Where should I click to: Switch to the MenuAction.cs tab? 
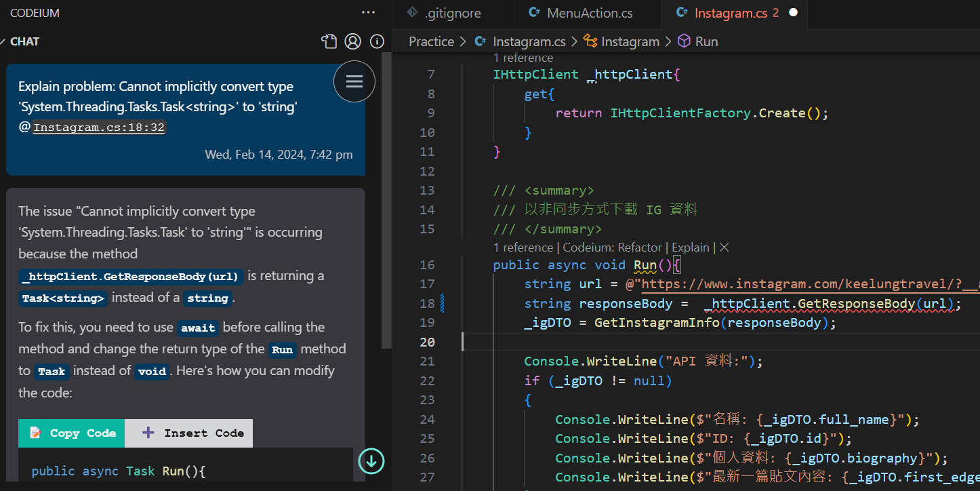click(588, 13)
